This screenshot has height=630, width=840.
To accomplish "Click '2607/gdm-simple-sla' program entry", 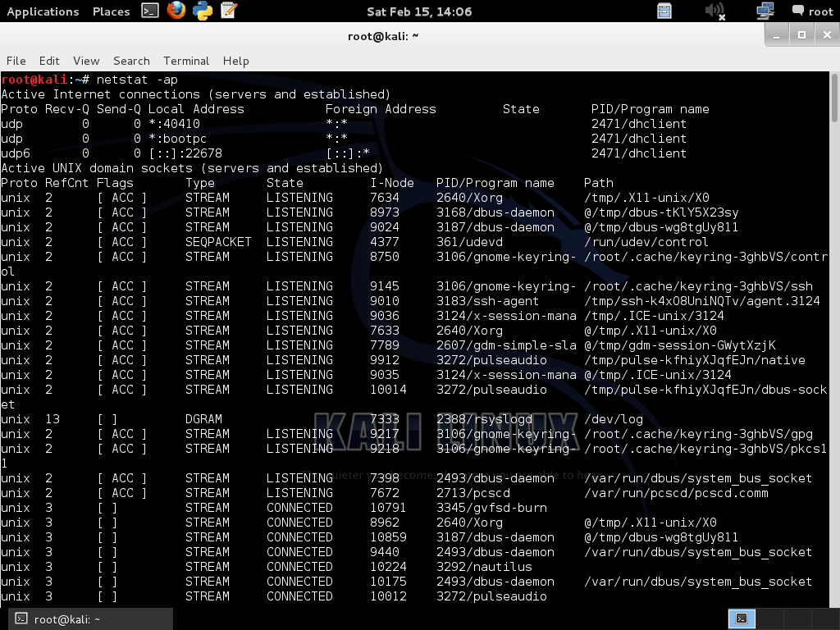I will [506, 345].
